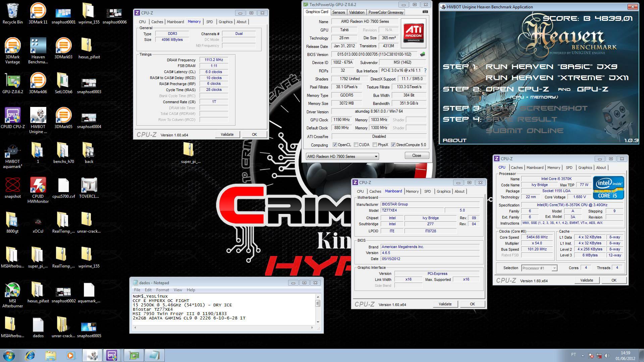The image size is (644, 362).
Task: Launch the 3DMark06 desktop shortcut
Action: point(38,83)
